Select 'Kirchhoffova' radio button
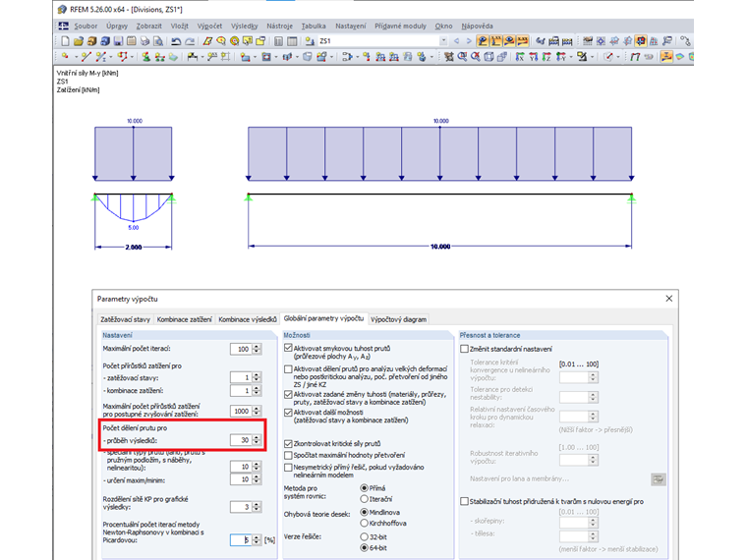 365,523
